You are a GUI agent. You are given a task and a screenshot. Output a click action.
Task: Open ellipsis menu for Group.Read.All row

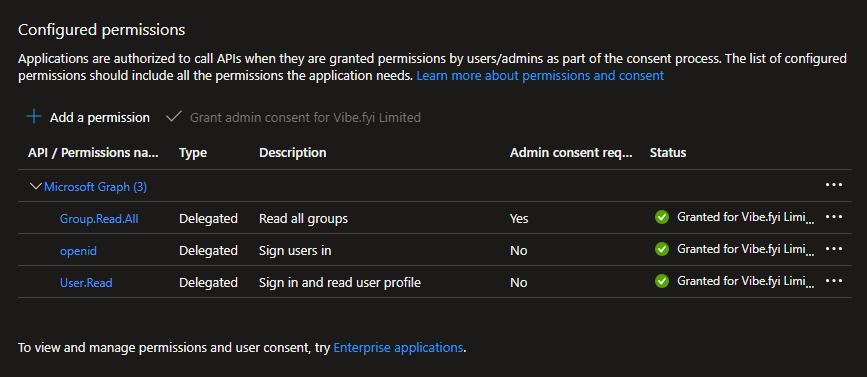[834, 217]
